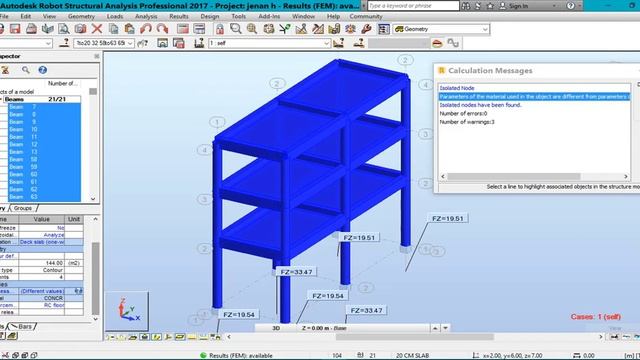Click the hourglass filter icon in the Inspector
640x360 pixels.
tap(5, 70)
